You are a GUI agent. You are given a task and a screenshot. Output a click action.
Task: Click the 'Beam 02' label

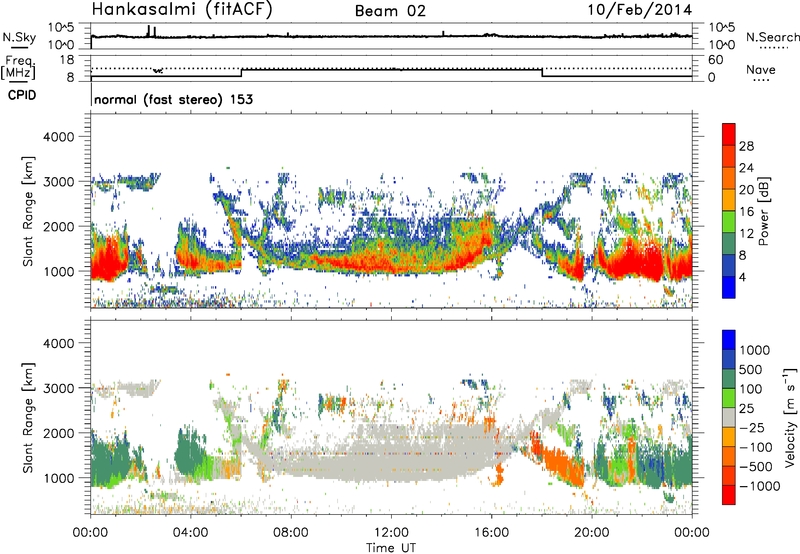[x=390, y=11]
